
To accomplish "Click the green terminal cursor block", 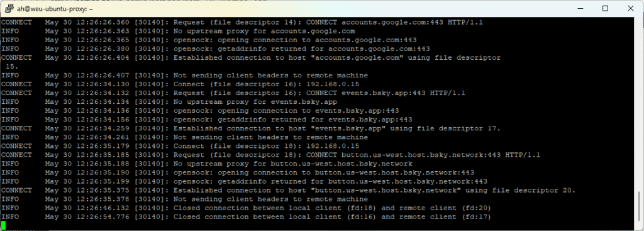I will pyautogui.click(x=3, y=225).
